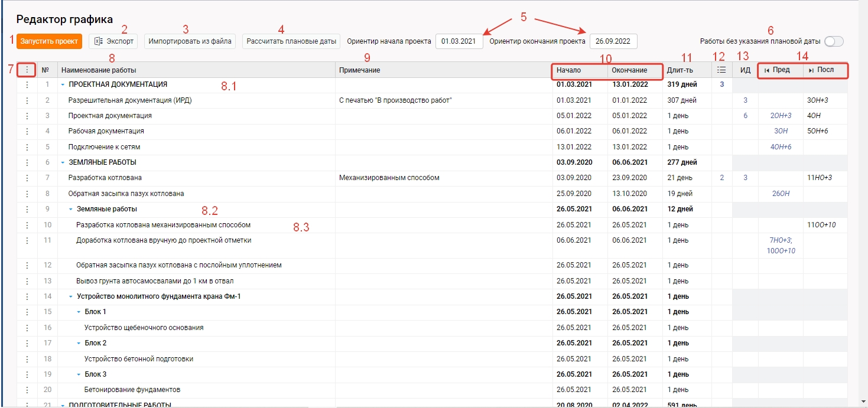Viewport: 868px width, 408px height.
Task: Open three-dot menu for Подключение к сетям row
Action: [x=27, y=147]
